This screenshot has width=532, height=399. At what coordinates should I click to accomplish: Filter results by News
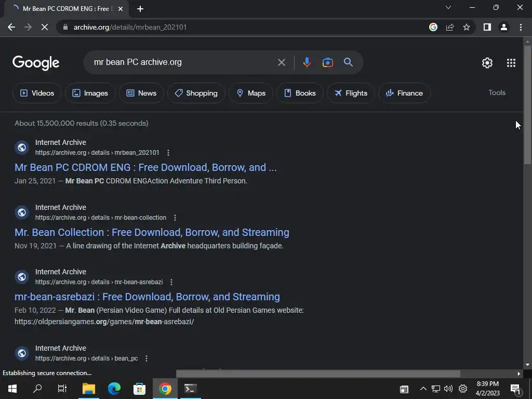pyautogui.click(x=141, y=93)
